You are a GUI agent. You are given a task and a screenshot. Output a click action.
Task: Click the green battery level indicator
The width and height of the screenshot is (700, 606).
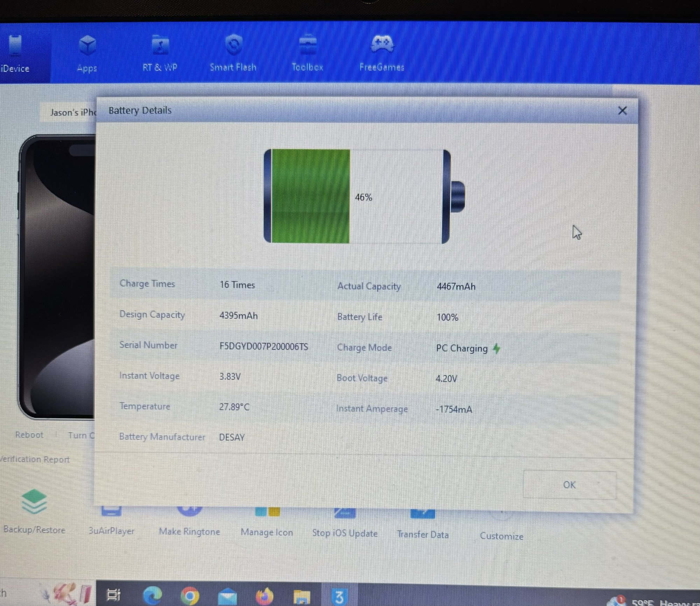click(310, 197)
